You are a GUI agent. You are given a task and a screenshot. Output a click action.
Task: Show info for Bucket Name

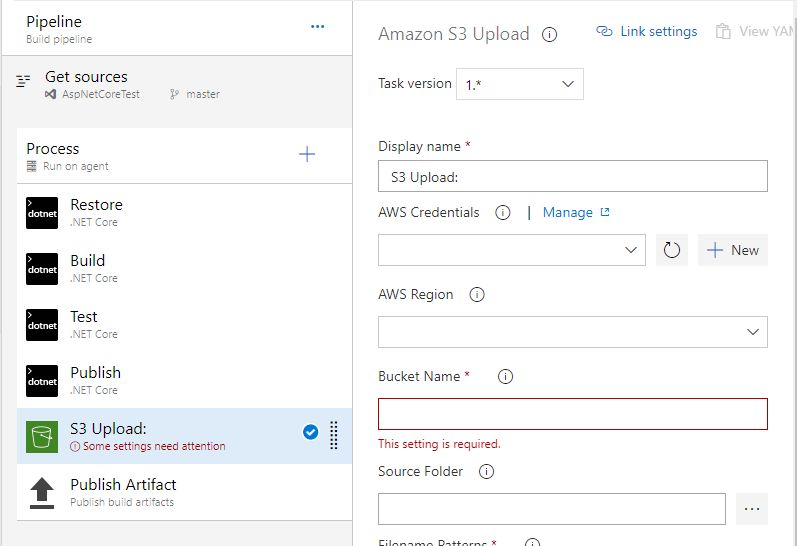pyautogui.click(x=505, y=377)
